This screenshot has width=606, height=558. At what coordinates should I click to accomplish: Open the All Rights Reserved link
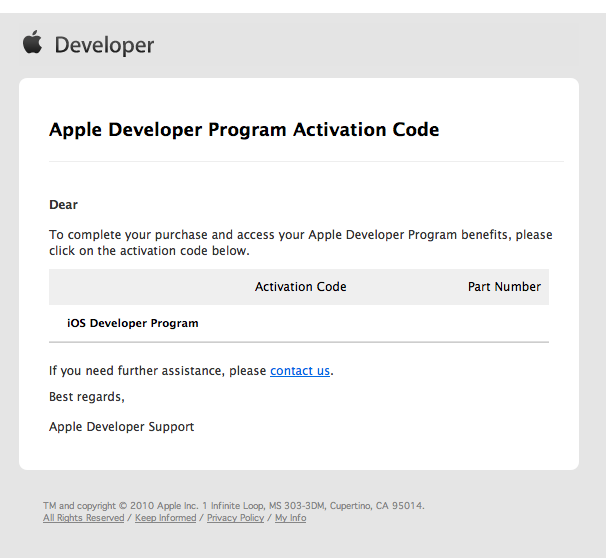pyautogui.click(x=83, y=518)
